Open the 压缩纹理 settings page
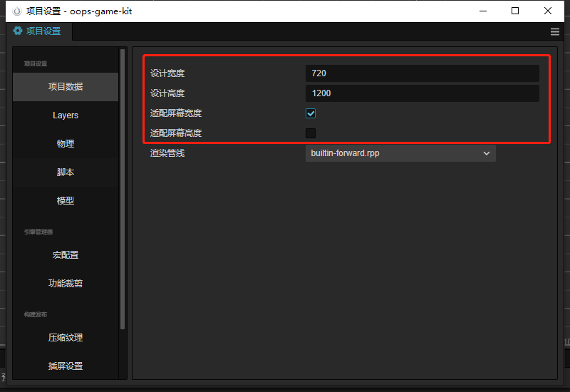 pyautogui.click(x=66, y=337)
